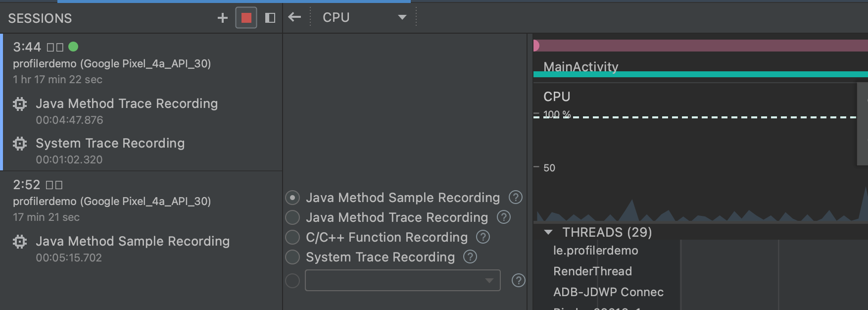Stop the current profiling session

tap(246, 18)
